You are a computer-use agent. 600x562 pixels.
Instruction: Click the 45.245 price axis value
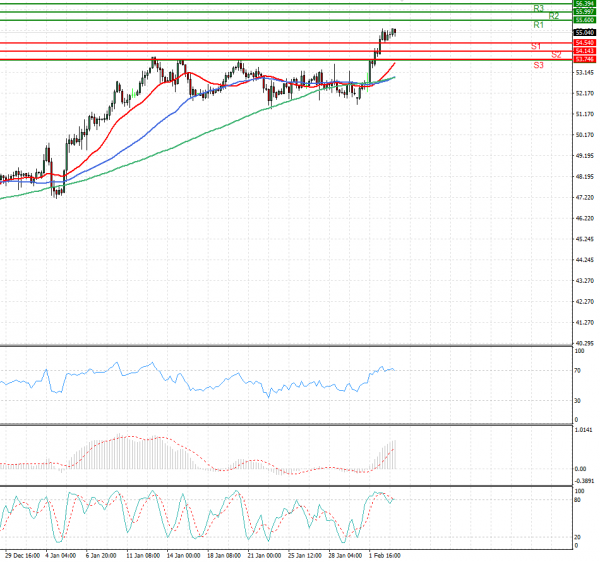[585, 239]
